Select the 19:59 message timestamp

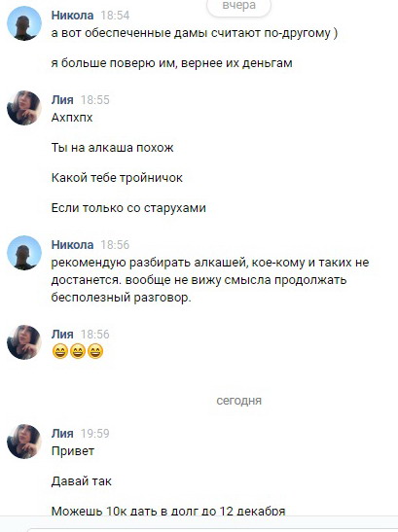click(x=95, y=433)
